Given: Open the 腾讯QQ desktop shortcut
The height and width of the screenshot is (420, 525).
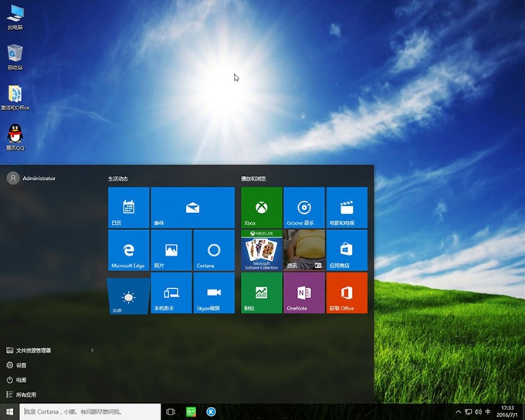Looking at the screenshot, I should [x=15, y=136].
